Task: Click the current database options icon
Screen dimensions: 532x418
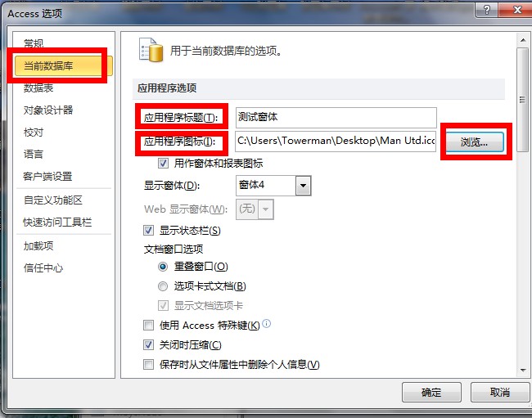Action: tap(151, 50)
